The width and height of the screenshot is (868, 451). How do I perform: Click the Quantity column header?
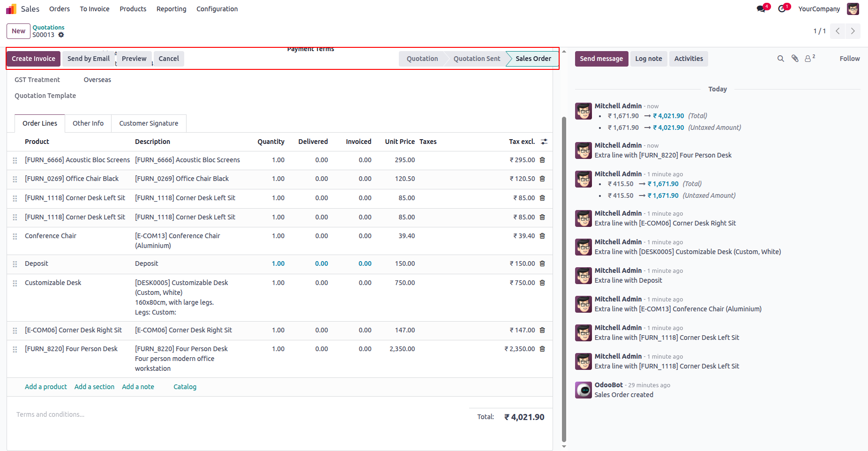pos(271,142)
